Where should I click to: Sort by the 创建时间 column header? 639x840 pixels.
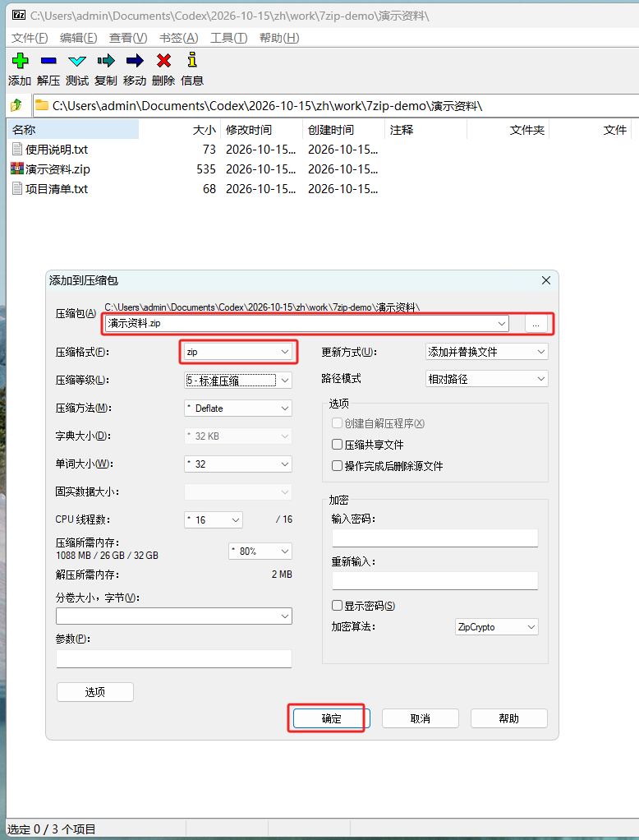tap(343, 130)
